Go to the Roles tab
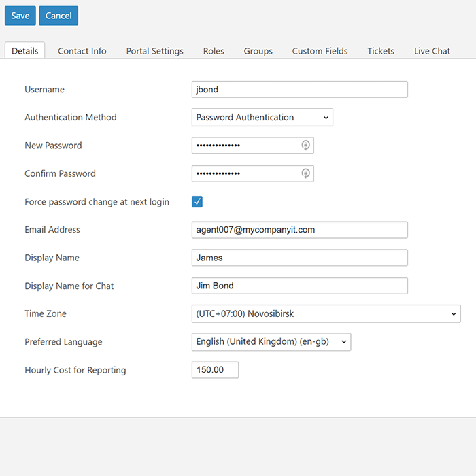The width and height of the screenshot is (476, 476). coord(214,51)
